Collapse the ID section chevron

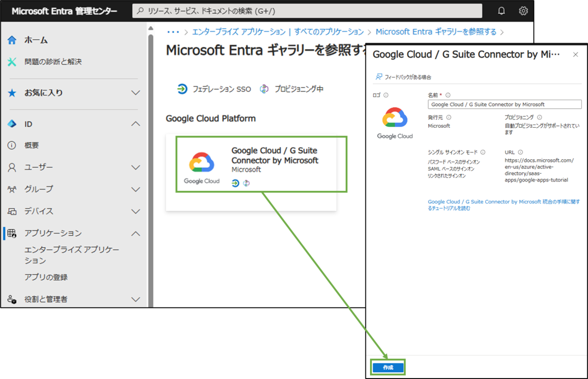[x=136, y=124]
